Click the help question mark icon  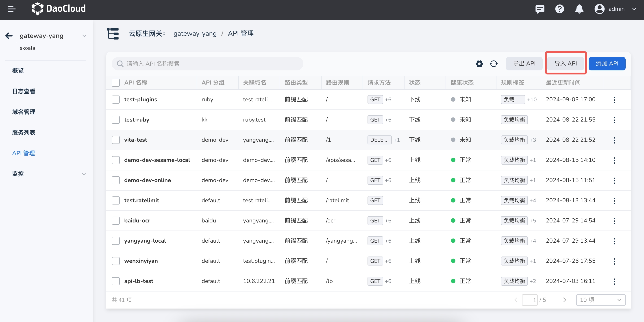click(559, 9)
